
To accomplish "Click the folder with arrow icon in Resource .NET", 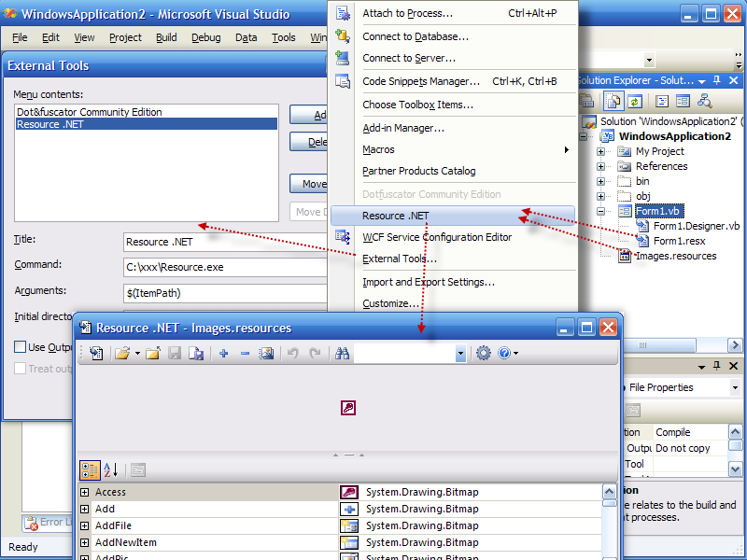I will point(153,353).
